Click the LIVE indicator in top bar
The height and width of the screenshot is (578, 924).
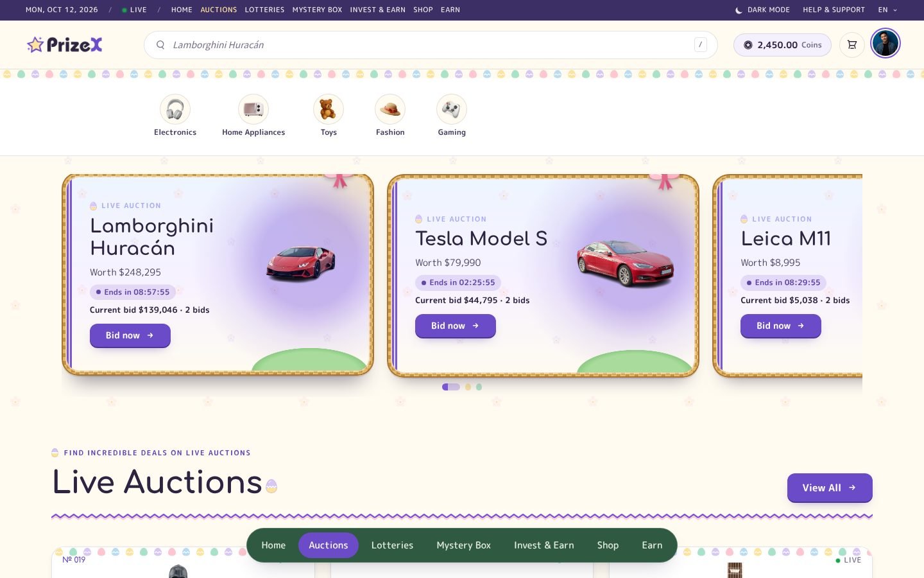(134, 10)
